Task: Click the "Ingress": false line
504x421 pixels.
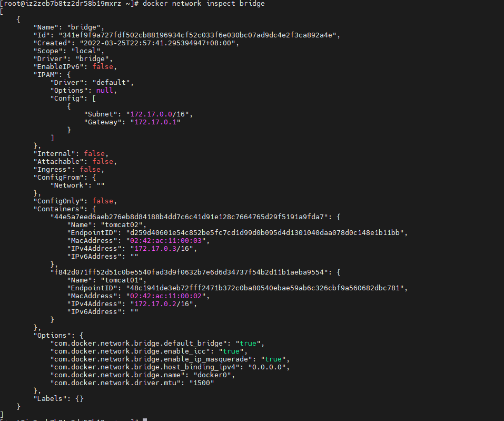Action: [x=69, y=170]
